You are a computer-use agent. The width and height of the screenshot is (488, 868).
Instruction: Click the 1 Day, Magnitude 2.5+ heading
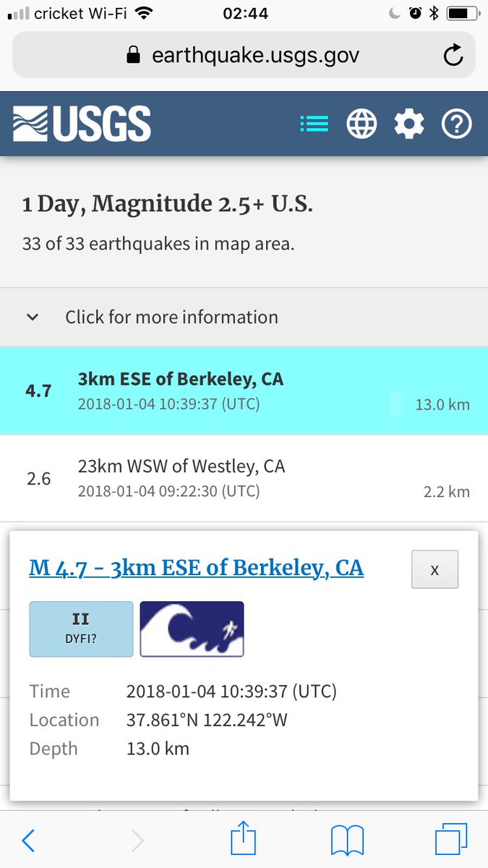168,205
